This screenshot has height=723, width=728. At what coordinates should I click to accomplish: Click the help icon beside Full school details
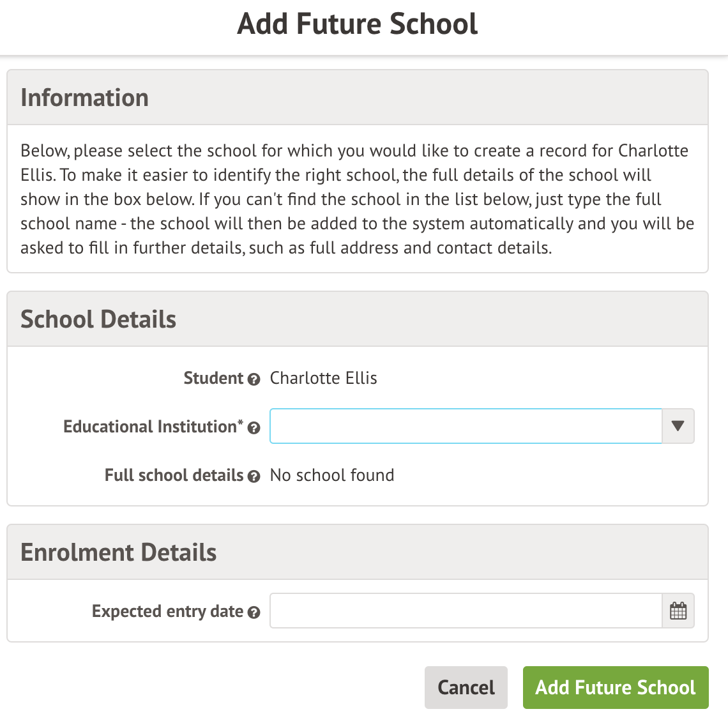pyautogui.click(x=254, y=476)
